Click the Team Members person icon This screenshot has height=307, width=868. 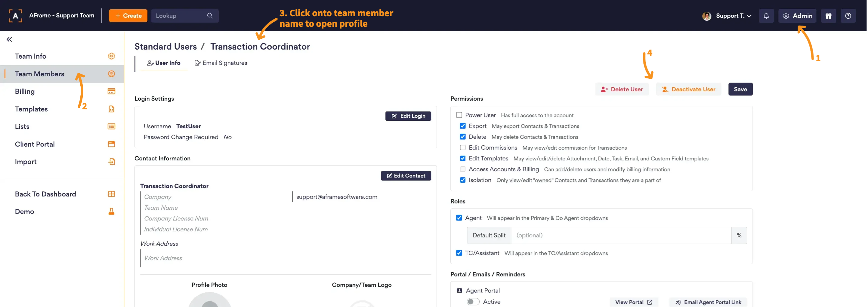coord(111,74)
